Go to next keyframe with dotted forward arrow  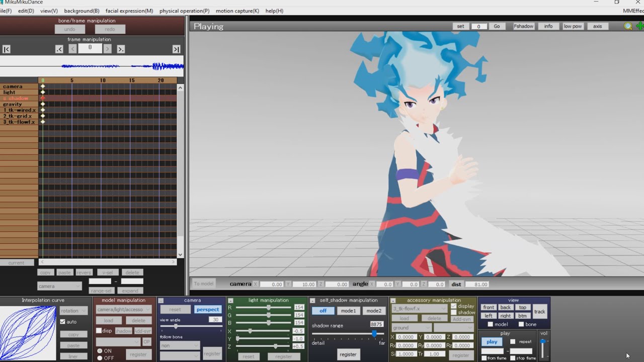click(121, 49)
